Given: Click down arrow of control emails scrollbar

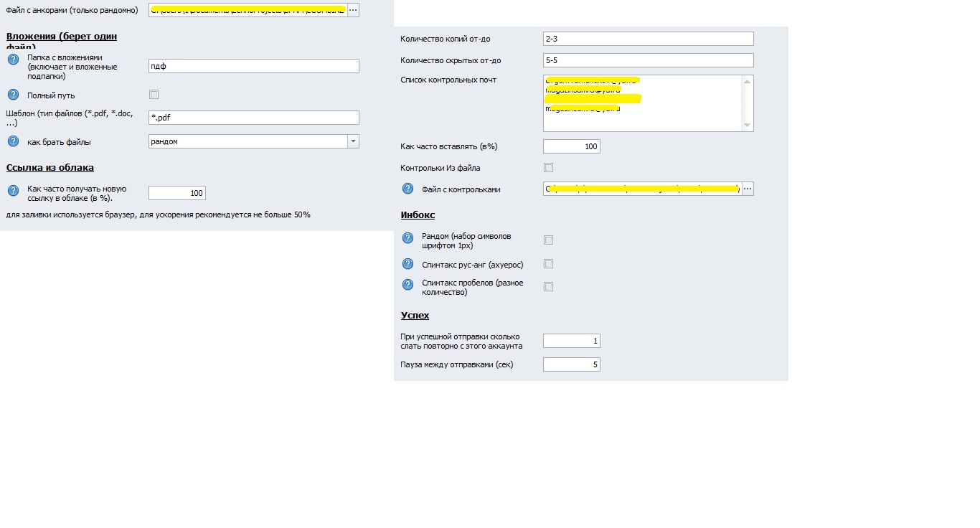Looking at the screenshot, I should pos(748,126).
